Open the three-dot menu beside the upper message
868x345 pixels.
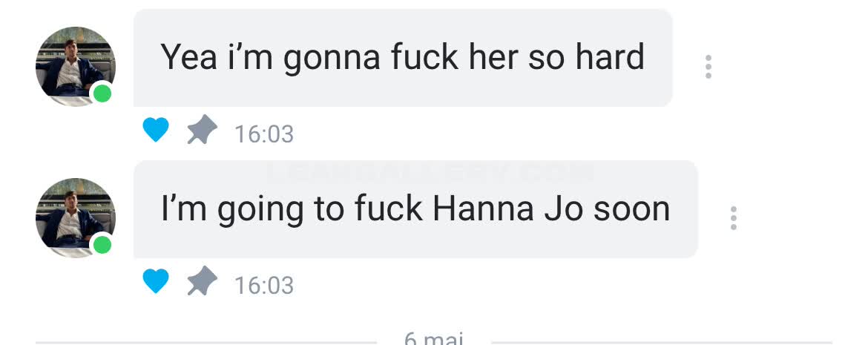708,67
